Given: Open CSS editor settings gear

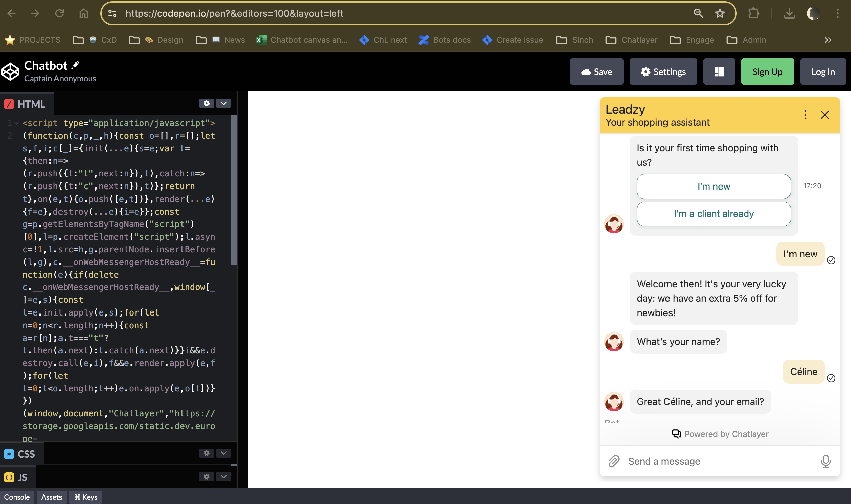Looking at the screenshot, I should [x=206, y=453].
